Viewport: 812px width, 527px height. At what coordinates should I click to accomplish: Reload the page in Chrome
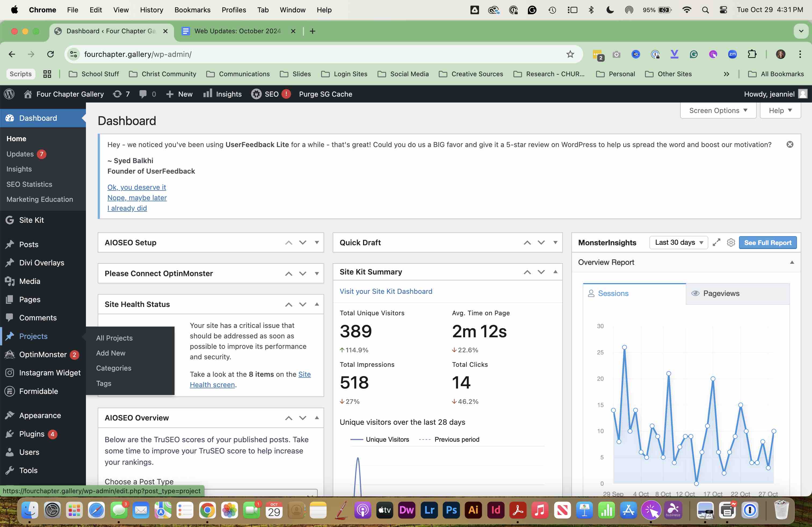click(50, 54)
